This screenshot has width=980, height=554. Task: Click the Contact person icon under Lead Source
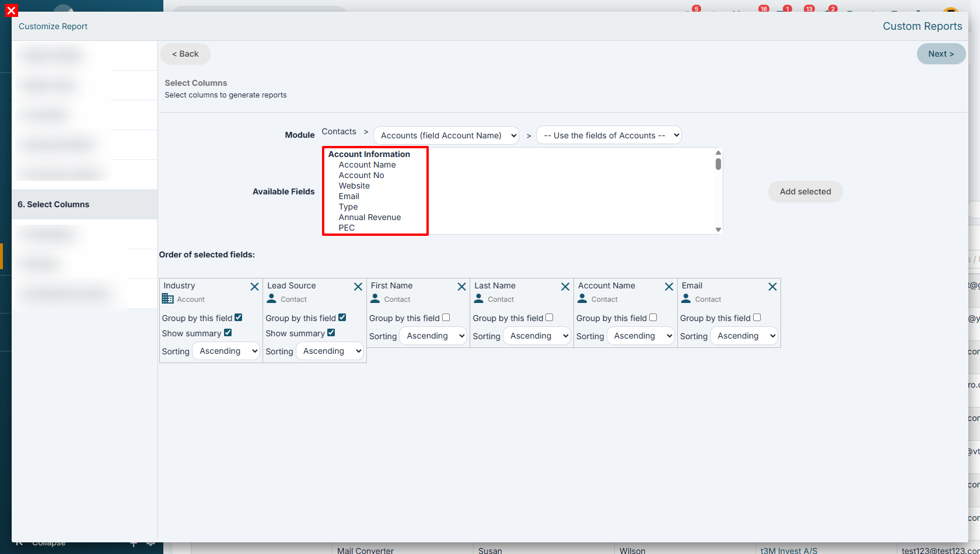coord(271,298)
